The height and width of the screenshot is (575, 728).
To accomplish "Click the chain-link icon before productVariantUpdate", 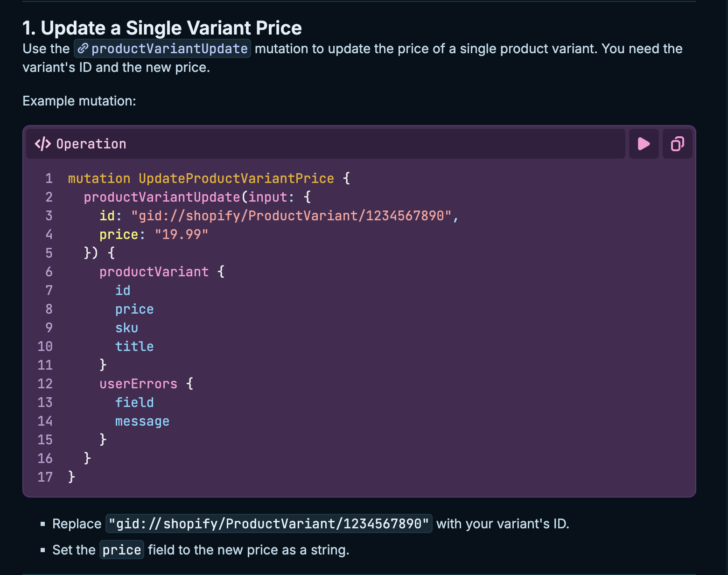I will [x=83, y=49].
